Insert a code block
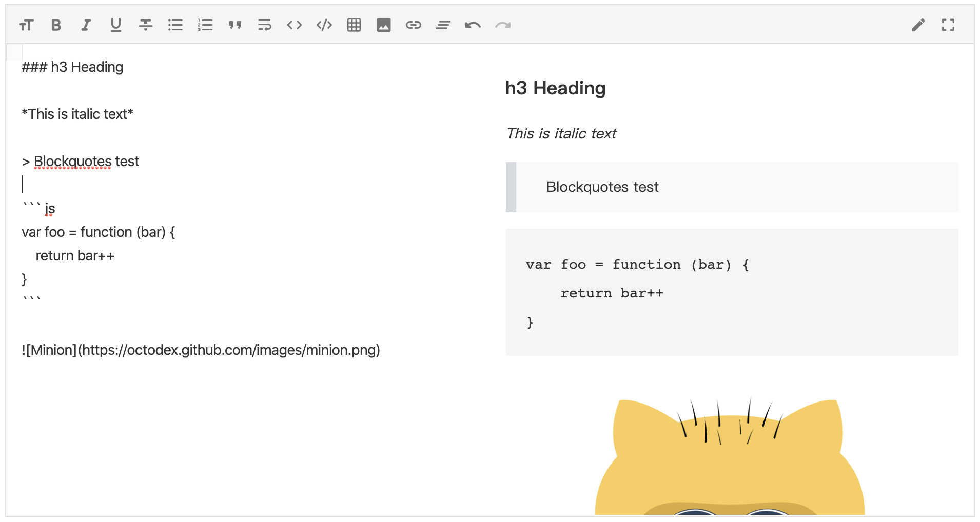 [324, 25]
